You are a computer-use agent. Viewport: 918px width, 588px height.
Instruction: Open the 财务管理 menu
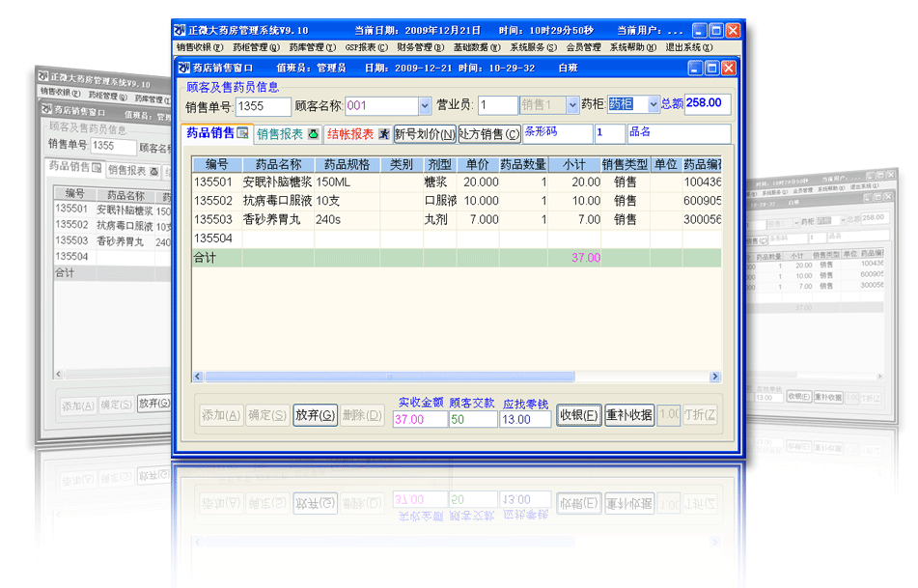[x=420, y=47]
